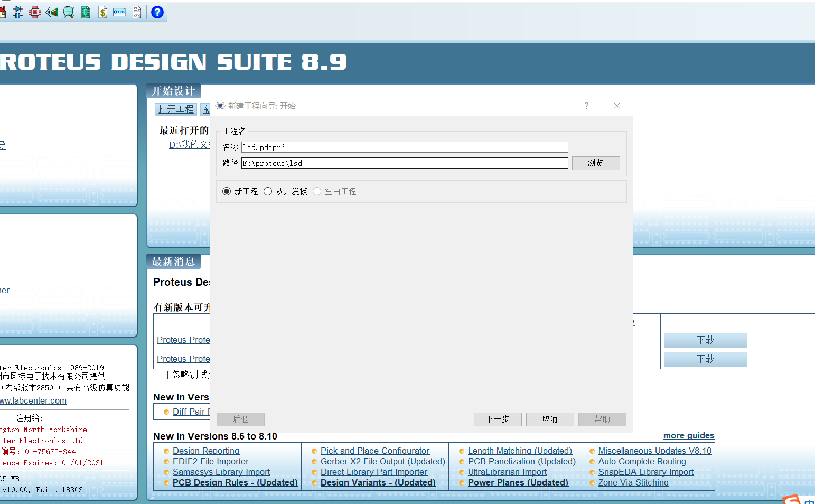Open the ww.labcenter.com website link
Image resolution: width=815 pixels, height=504 pixels.
[33, 401]
